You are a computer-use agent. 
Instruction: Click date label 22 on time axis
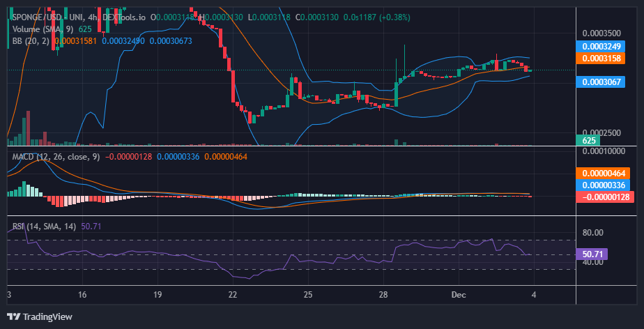pyautogui.click(x=233, y=295)
